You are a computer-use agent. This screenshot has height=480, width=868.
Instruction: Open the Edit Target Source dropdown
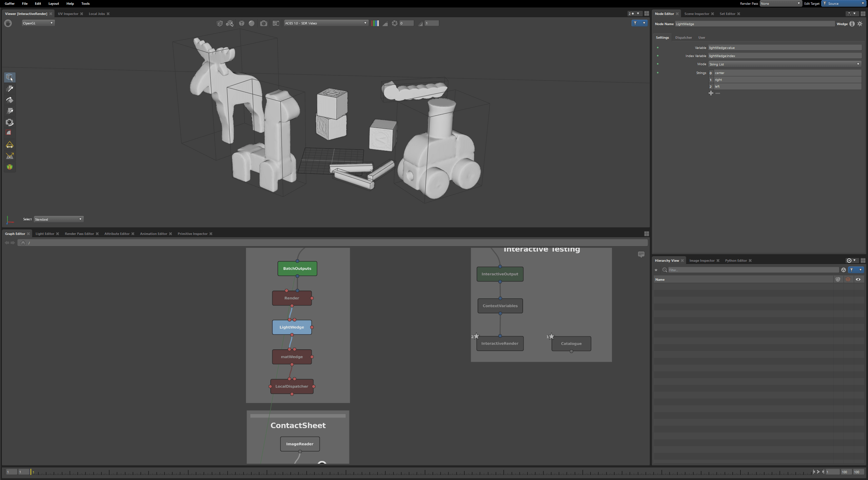click(x=844, y=3)
